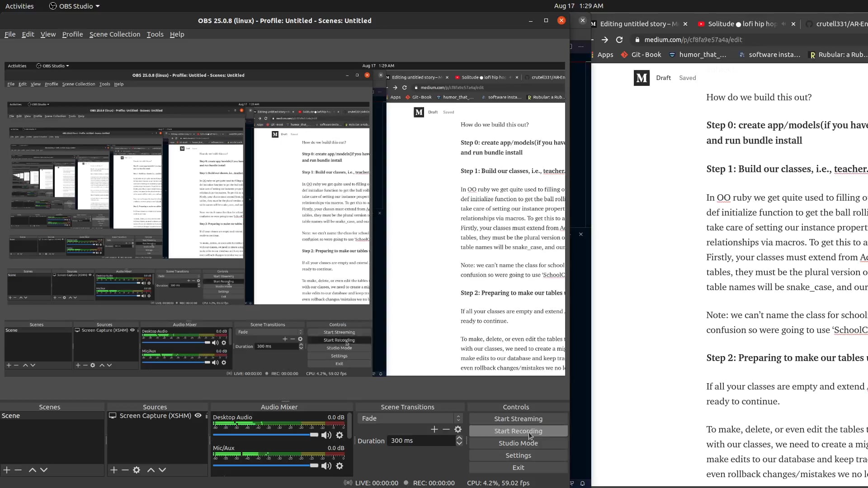Remove selected source with minus icon
868x488 pixels.
125,470
